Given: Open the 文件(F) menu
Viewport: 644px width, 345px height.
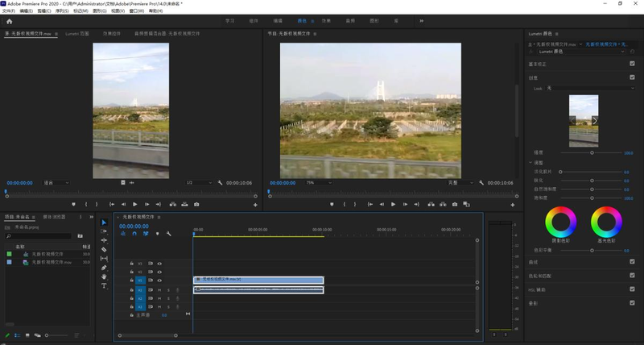Looking at the screenshot, I should (8, 11).
